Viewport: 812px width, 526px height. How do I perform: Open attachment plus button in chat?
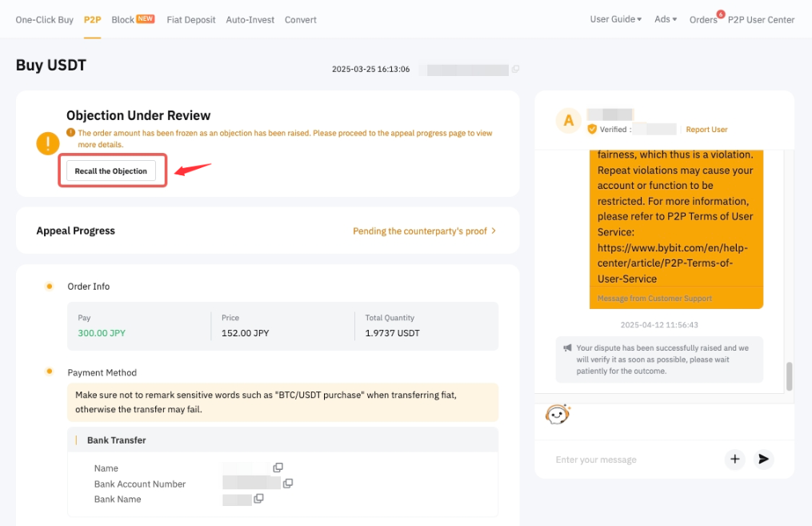734,459
